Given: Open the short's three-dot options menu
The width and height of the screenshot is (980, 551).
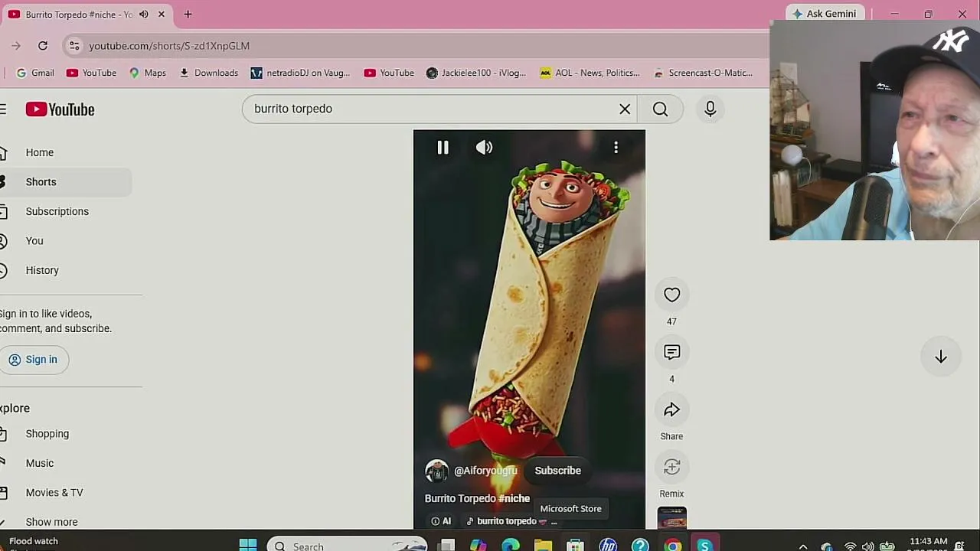Looking at the screenshot, I should click(616, 148).
